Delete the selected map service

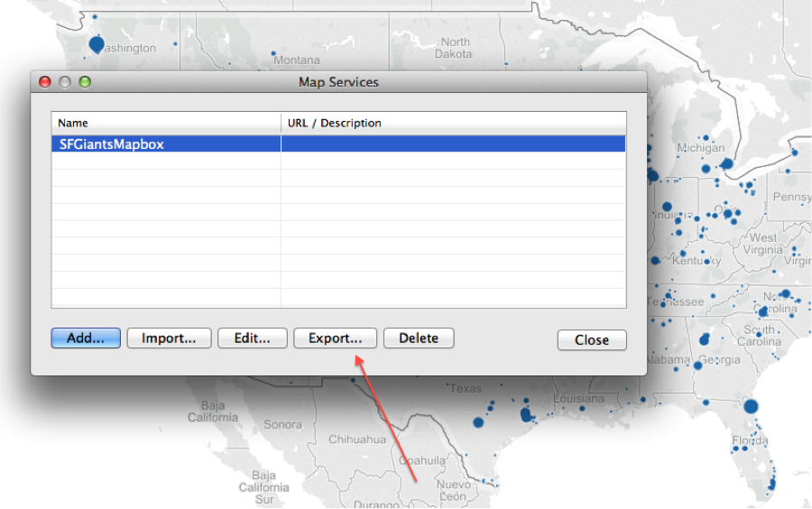coord(419,338)
